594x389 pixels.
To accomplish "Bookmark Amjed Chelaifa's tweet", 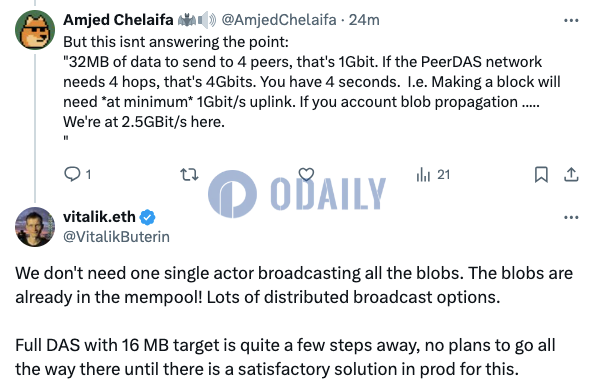I will click(x=541, y=175).
